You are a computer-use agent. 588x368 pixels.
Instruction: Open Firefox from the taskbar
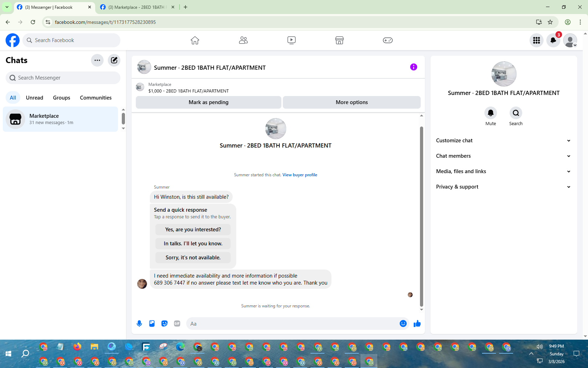[77, 347]
